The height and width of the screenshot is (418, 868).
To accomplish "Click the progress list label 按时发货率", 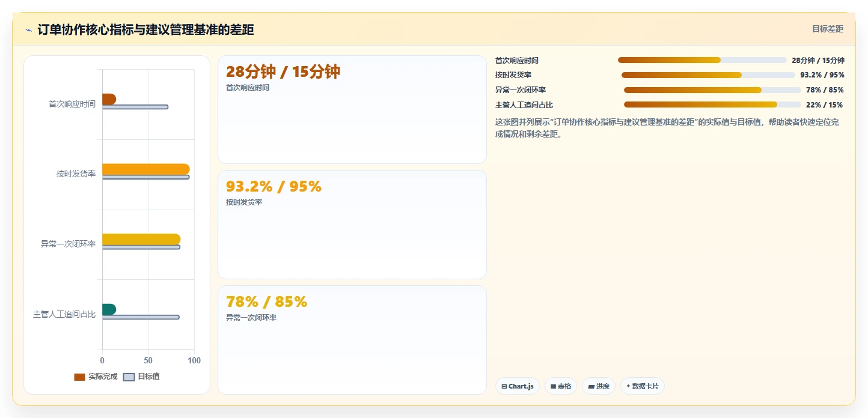I will (x=513, y=75).
